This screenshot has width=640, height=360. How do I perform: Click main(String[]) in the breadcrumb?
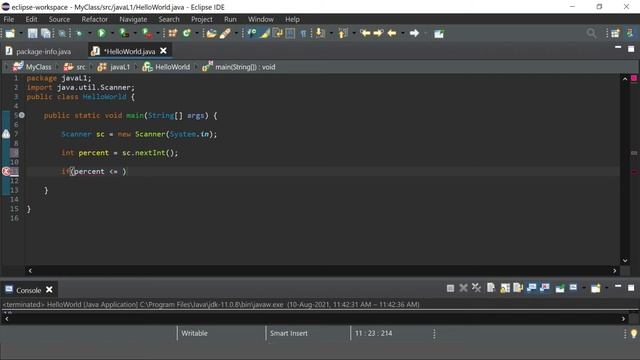(245, 67)
